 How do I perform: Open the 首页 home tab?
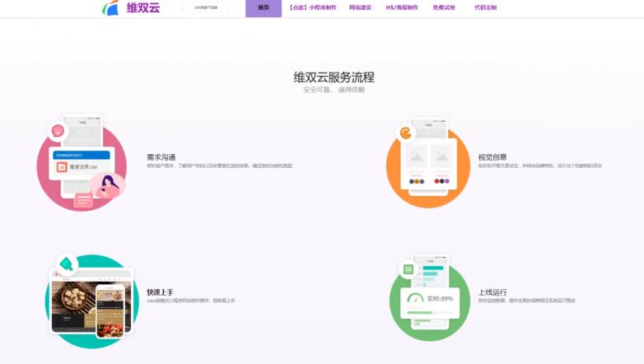(x=264, y=7)
